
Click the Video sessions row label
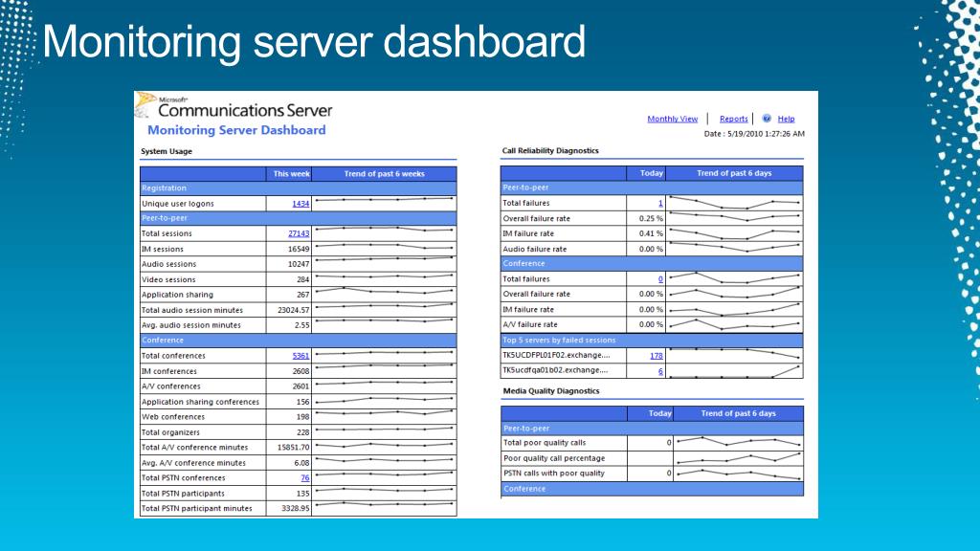pyautogui.click(x=168, y=279)
